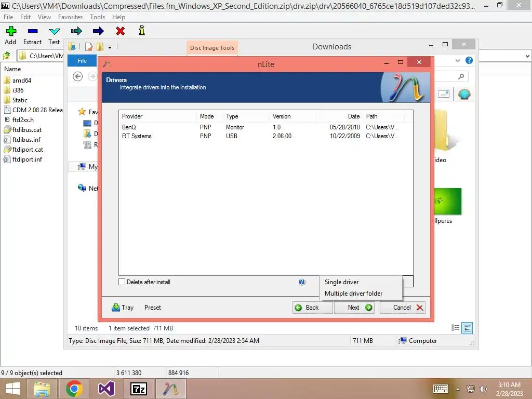Click the Explorer help icon in Downloads window

tap(469, 60)
